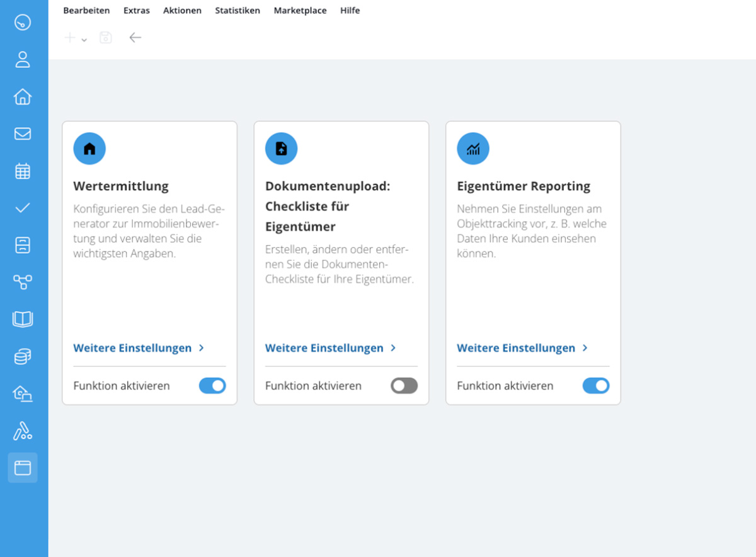Image resolution: width=756 pixels, height=557 pixels.
Task: Open the Statistiken menu
Action: [238, 11]
